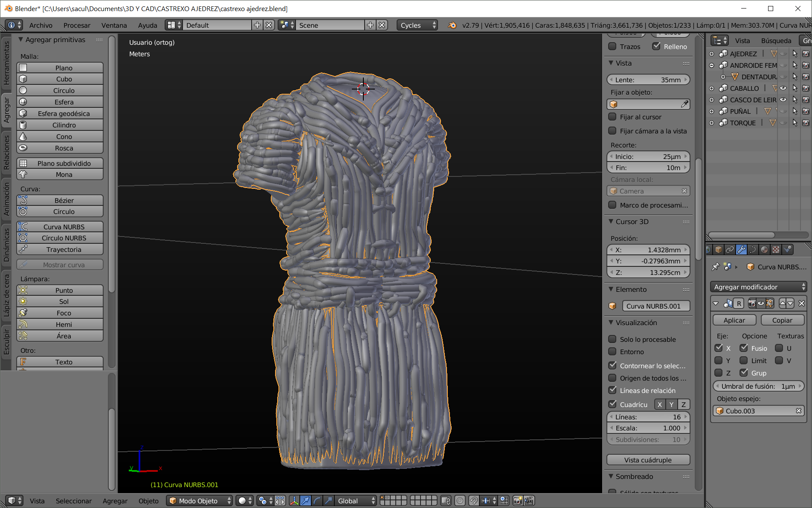Click the Aplicar modifier button
The width and height of the screenshot is (812, 508).
tap(734, 320)
